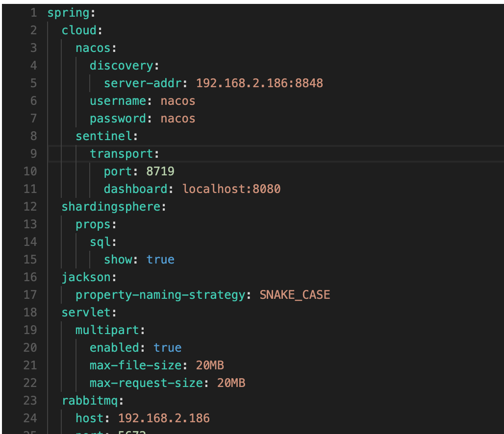Click the 'shardingsphere' key
504x434 pixels.
click(111, 207)
